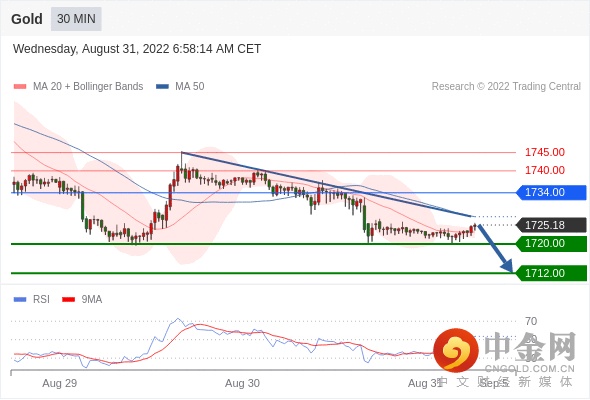Click the RSI 70 level label
590x400 pixels.
pos(531,321)
